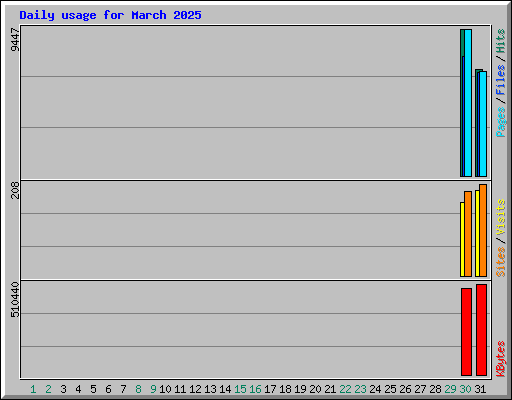Click the day 15 label on axis
The height and width of the screenshot is (400, 512).
click(x=240, y=389)
